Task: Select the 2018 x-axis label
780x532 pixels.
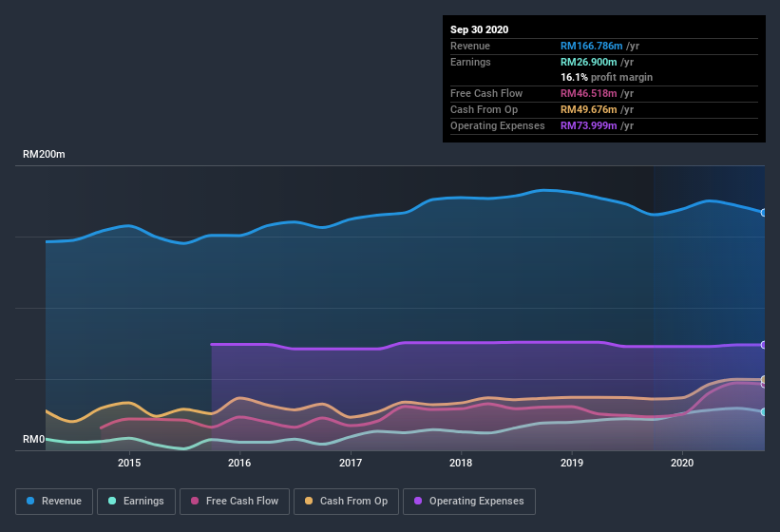Action: pyautogui.click(x=461, y=463)
